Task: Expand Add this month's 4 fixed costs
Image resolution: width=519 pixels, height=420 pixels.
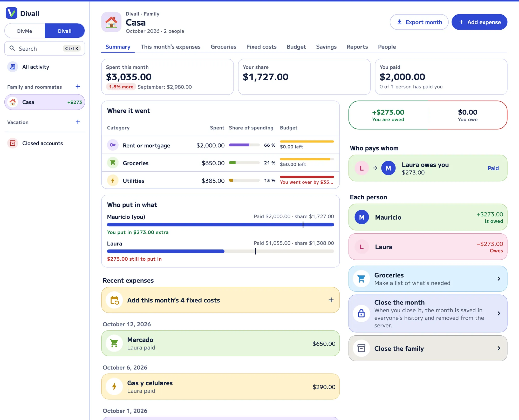Action: [x=331, y=300]
